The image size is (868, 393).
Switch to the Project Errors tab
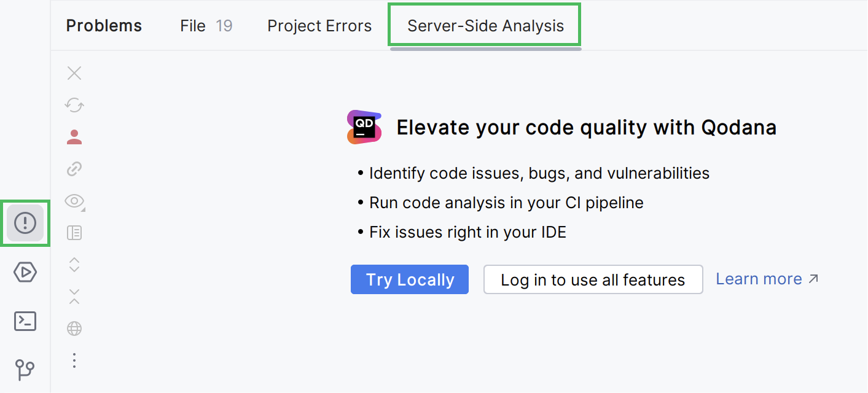[319, 26]
